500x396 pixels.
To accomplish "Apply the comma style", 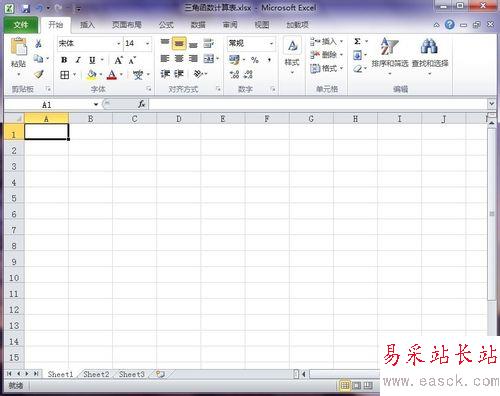I will click(269, 60).
